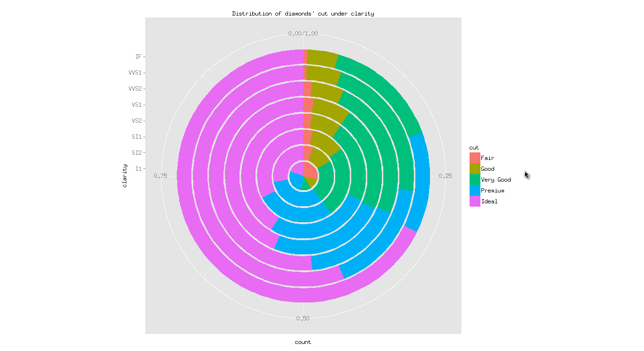Click the Very Good legend color swatch
Screen dimensions: 644x351
click(474, 180)
